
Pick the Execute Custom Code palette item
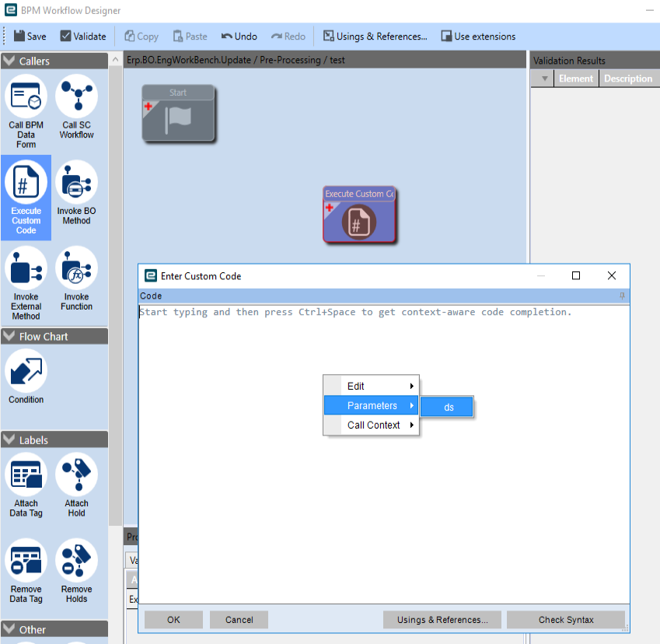coord(26,197)
